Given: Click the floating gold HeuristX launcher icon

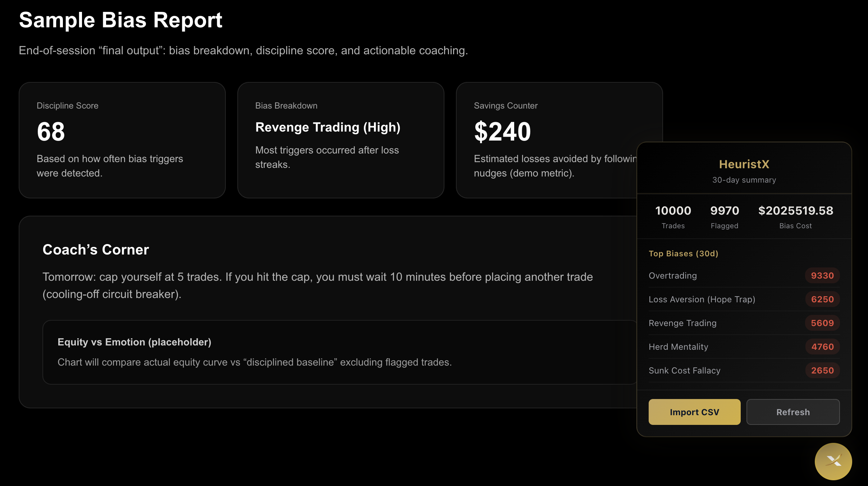Looking at the screenshot, I should pos(833,461).
